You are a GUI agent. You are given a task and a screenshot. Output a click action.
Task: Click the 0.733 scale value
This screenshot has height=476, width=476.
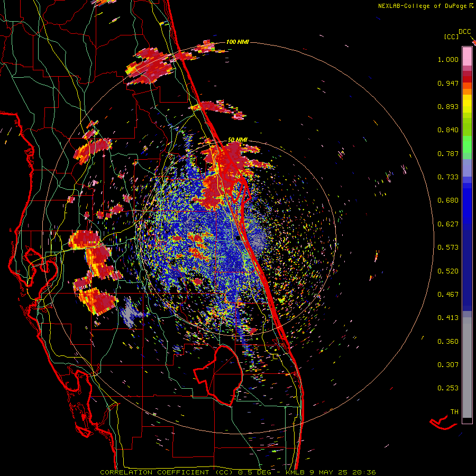pos(448,177)
